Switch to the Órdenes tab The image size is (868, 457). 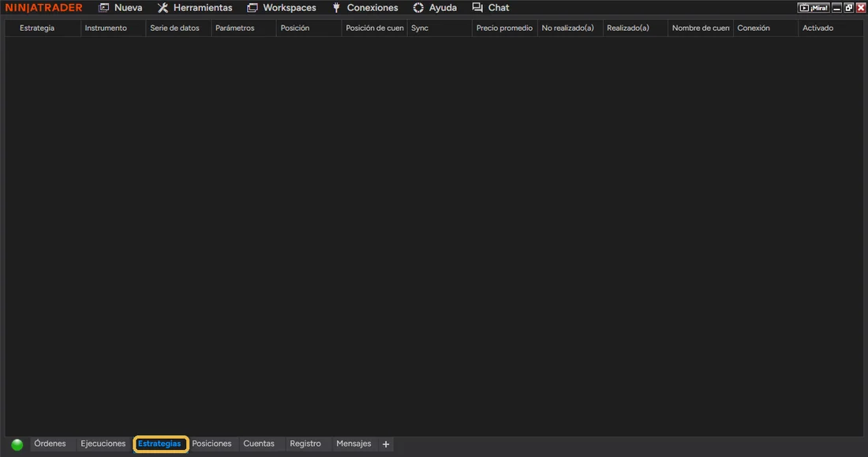50,444
